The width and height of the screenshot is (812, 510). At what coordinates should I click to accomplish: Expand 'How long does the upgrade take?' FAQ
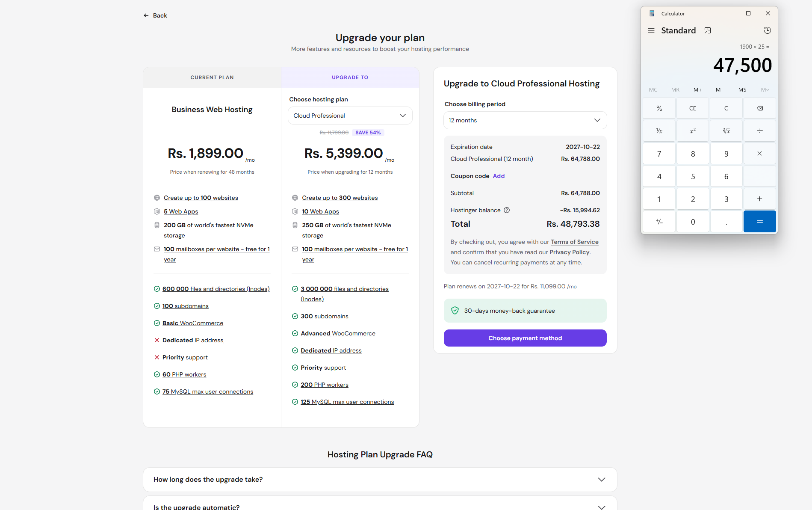tap(380, 480)
